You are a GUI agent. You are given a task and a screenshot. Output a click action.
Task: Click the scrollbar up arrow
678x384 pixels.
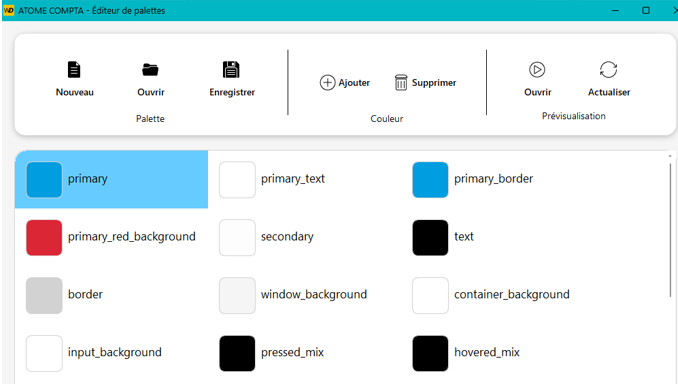(x=670, y=156)
